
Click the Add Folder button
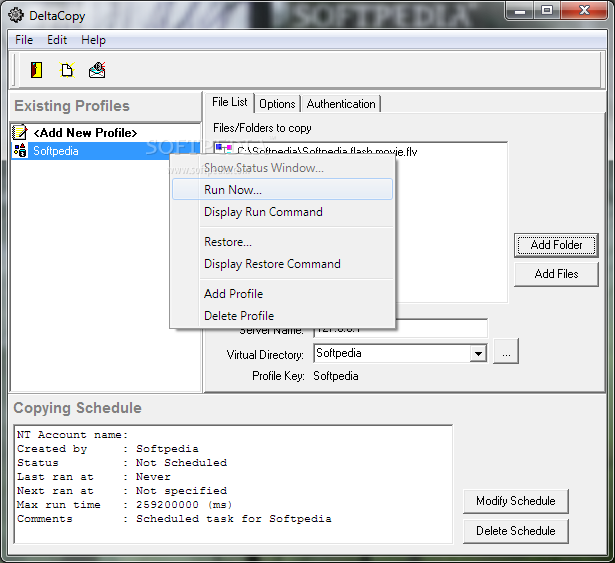coord(556,245)
